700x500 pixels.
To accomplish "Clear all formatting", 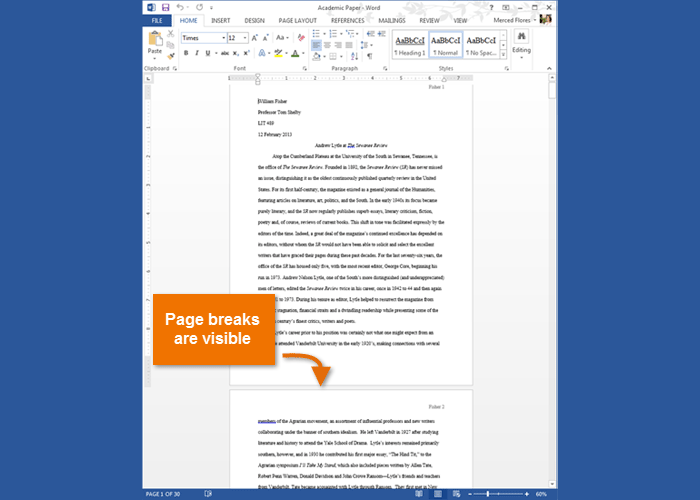I will (301, 38).
